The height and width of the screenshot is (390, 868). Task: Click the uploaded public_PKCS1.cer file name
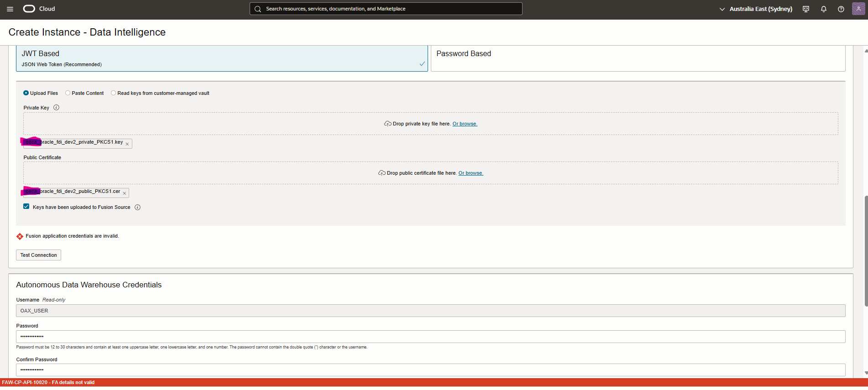coord(72,192)
